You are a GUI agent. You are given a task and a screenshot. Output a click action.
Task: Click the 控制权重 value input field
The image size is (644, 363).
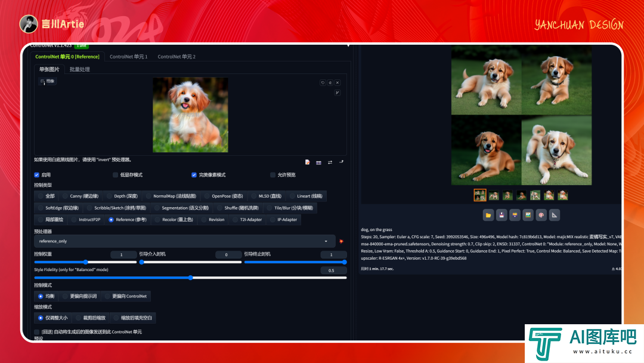pyautogui.click(x=123, y=254)
